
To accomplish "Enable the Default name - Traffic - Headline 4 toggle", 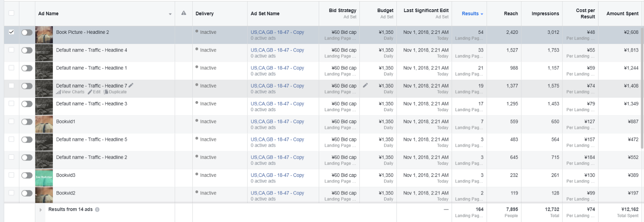I will pos(27,50).
